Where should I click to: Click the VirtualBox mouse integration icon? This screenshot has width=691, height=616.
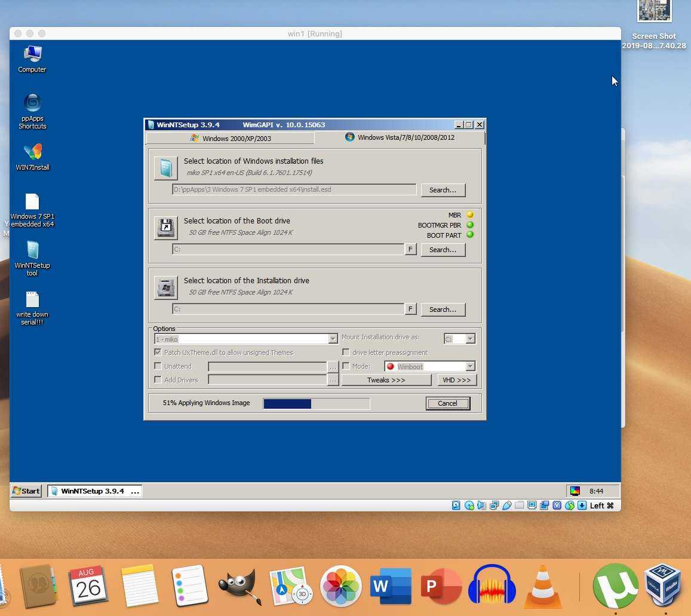[570, 505]
